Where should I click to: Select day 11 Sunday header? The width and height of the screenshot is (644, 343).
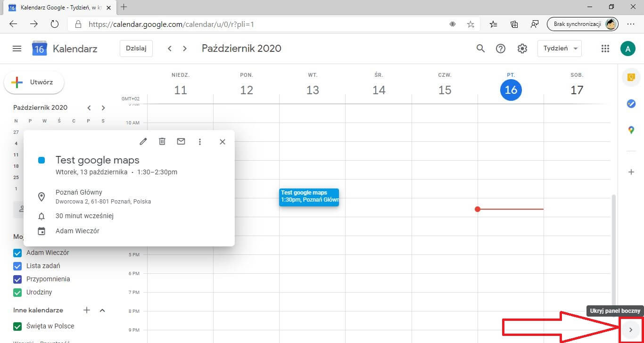(181, 90)
